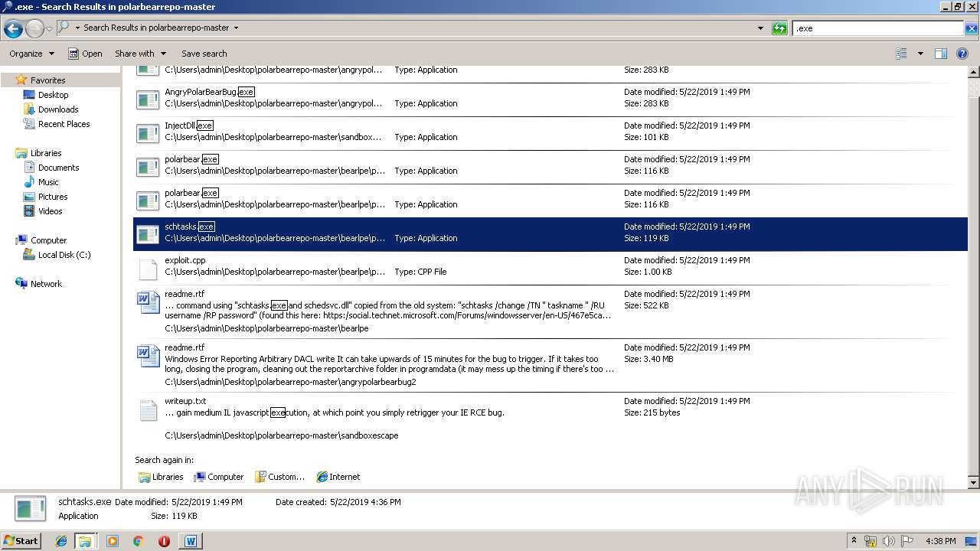
Task: Open recent pages dropdown next to Forward
Action: (x=49, y=29)
